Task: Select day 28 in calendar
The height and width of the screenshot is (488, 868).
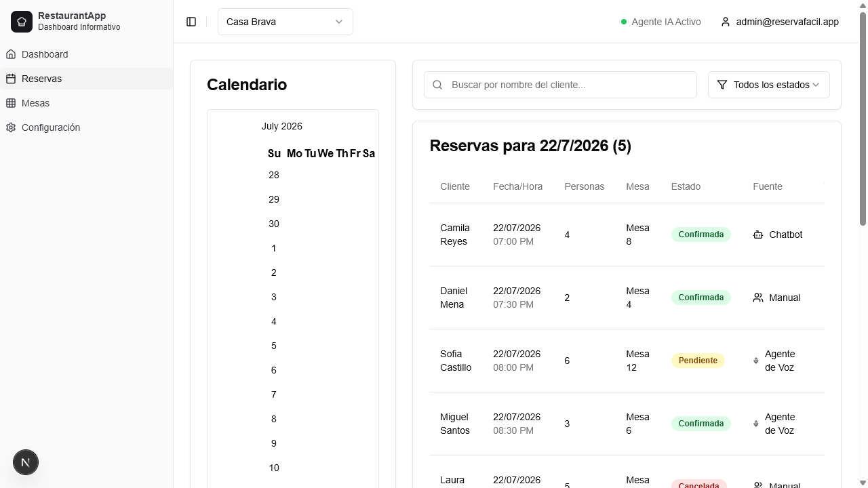Action: (274, 175)
